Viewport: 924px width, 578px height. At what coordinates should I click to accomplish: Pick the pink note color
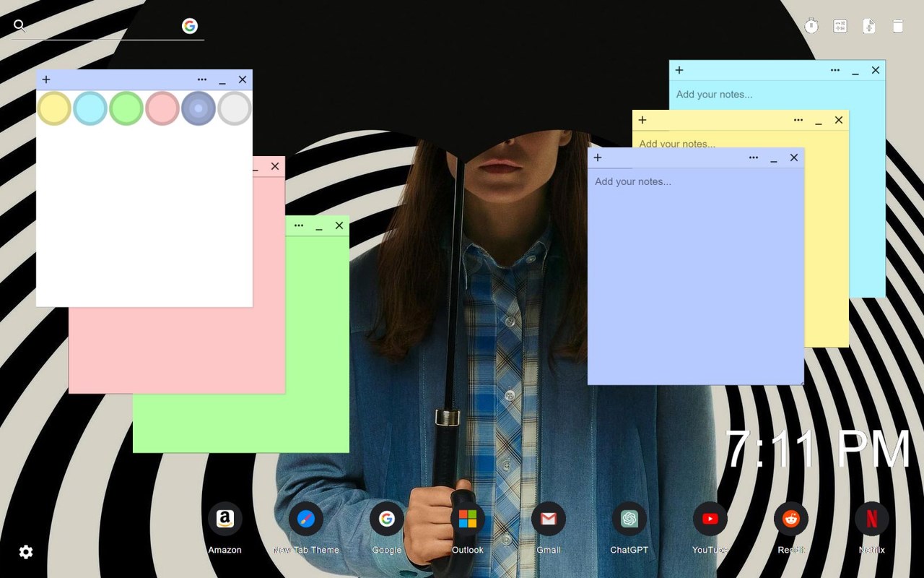(x=162, y=108)
